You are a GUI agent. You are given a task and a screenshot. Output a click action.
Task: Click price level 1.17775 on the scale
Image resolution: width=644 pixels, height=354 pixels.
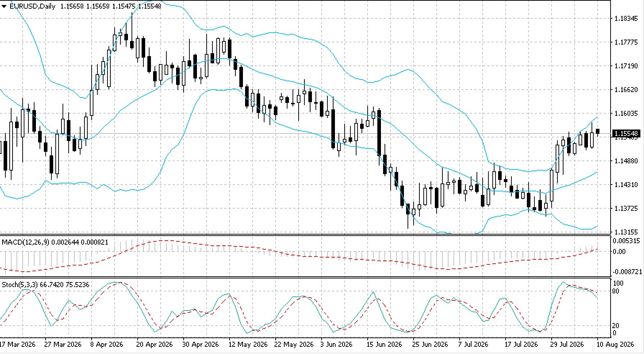(x=626, y=42)
